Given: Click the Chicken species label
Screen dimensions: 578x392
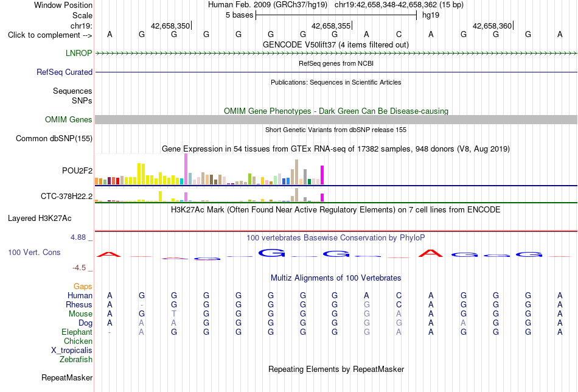Looking at the screenshot, I should pos(78,341).
